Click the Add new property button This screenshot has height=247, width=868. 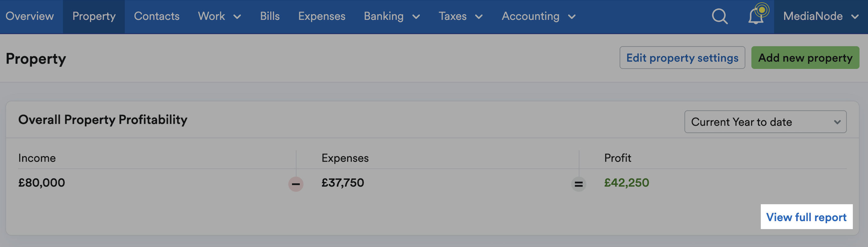(x=805, y=58)
